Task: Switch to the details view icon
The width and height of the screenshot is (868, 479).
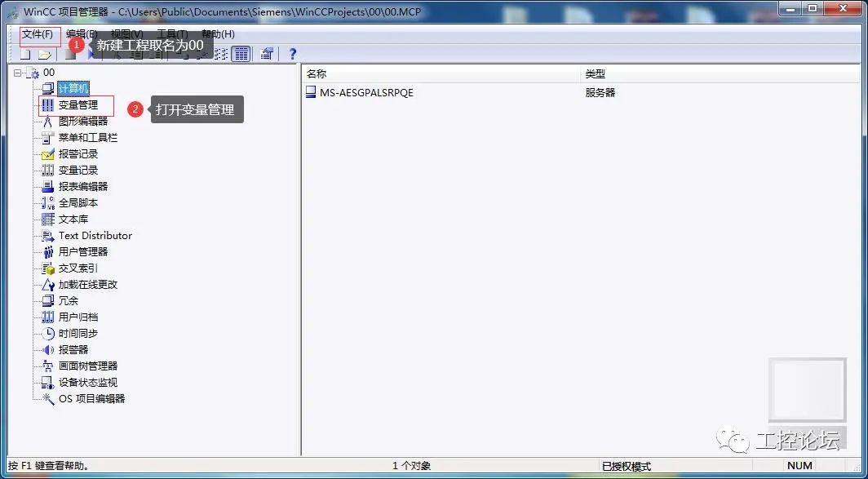Action: [240, 55]
